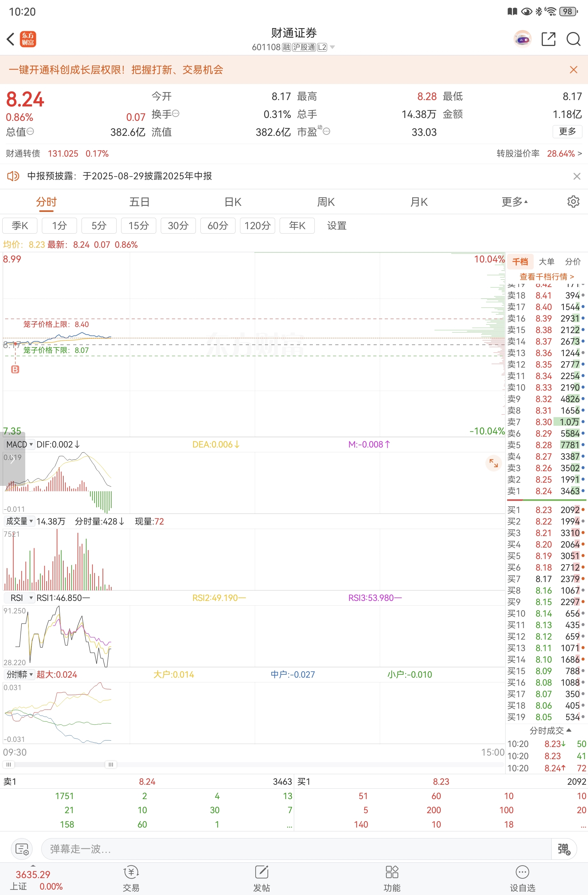
Task: Choose the 年K period button
Action: click(x=297, y=226)
